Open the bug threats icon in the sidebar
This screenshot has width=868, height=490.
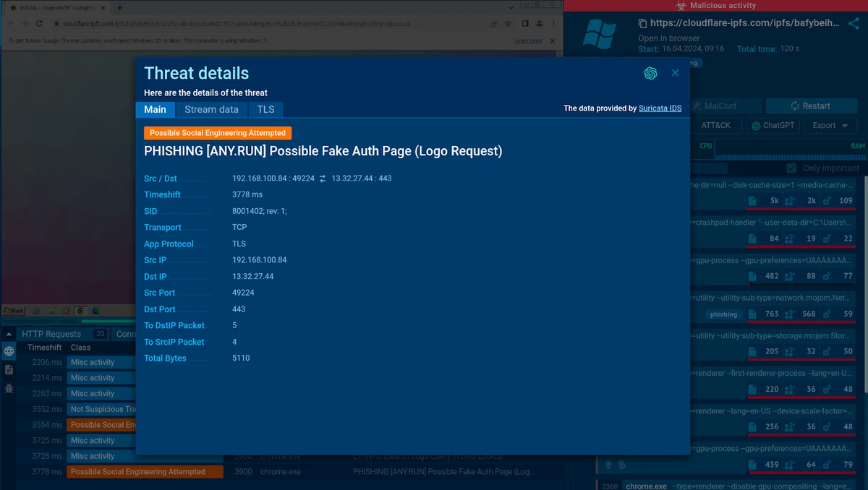click(9, 388)
